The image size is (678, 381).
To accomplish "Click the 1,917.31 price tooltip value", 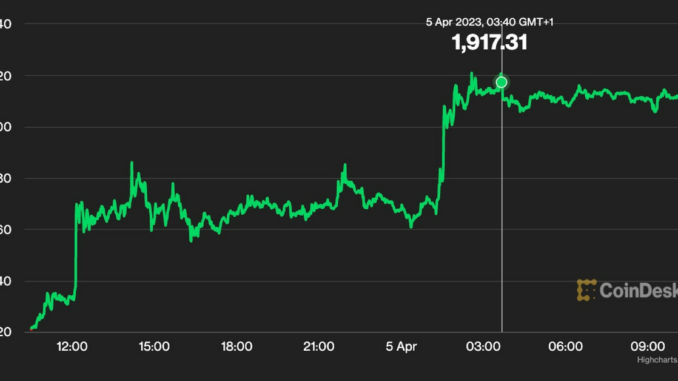I will [489, 42].
